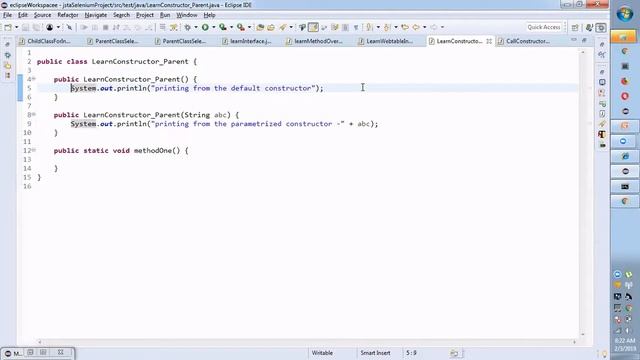Click the vertical editor scrollbar down arrow

pyautogui.click(x=582, y=334)
